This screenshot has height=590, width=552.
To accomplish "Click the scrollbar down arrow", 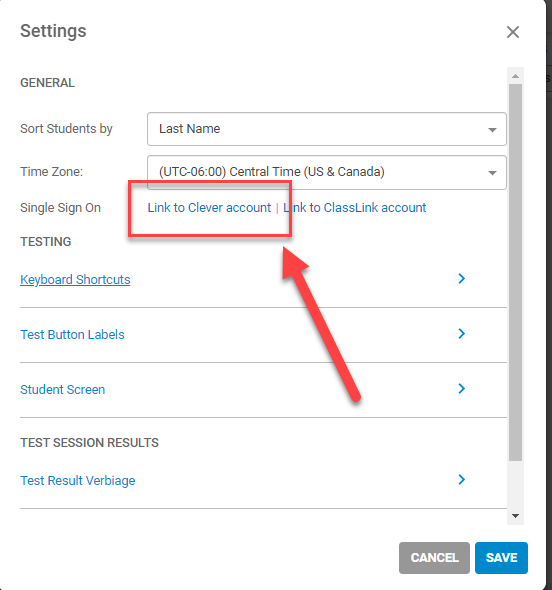I will pos(516,516).
